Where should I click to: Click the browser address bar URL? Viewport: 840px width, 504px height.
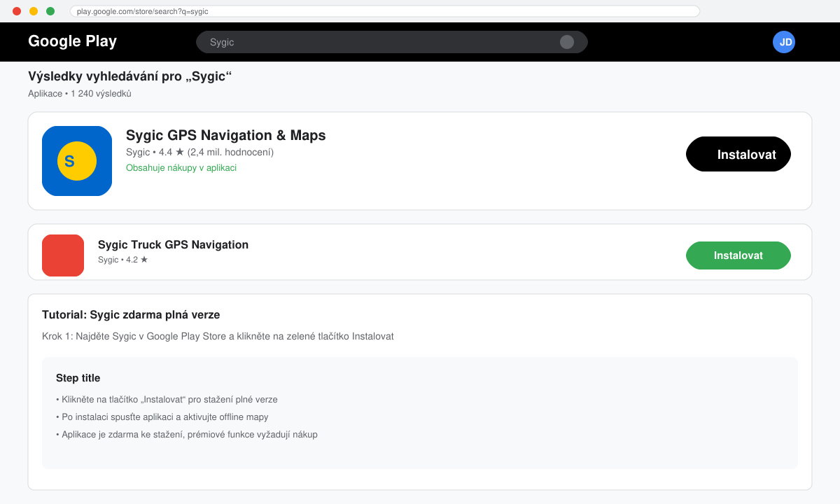coord(385,11)
